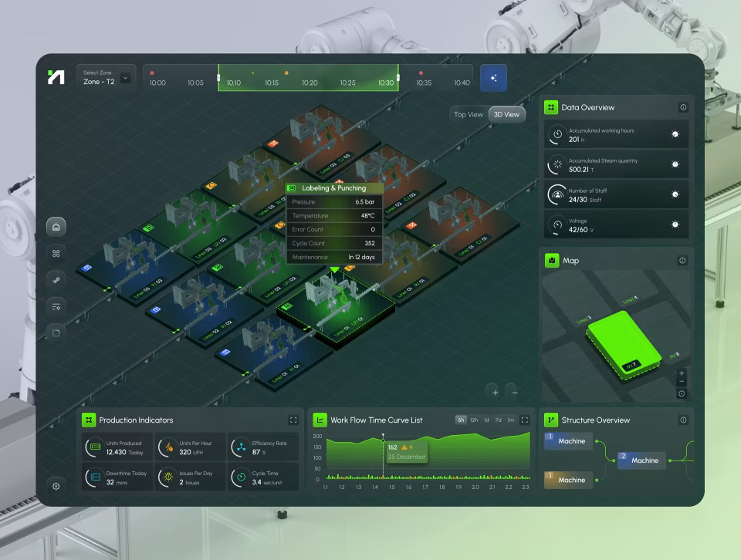Open info for the Data Overview panel

pos(683,108)
